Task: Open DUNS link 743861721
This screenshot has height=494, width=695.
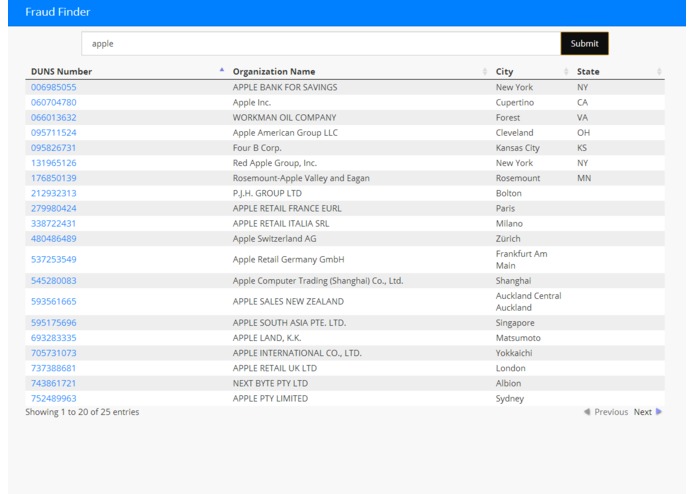Action: 54,383
